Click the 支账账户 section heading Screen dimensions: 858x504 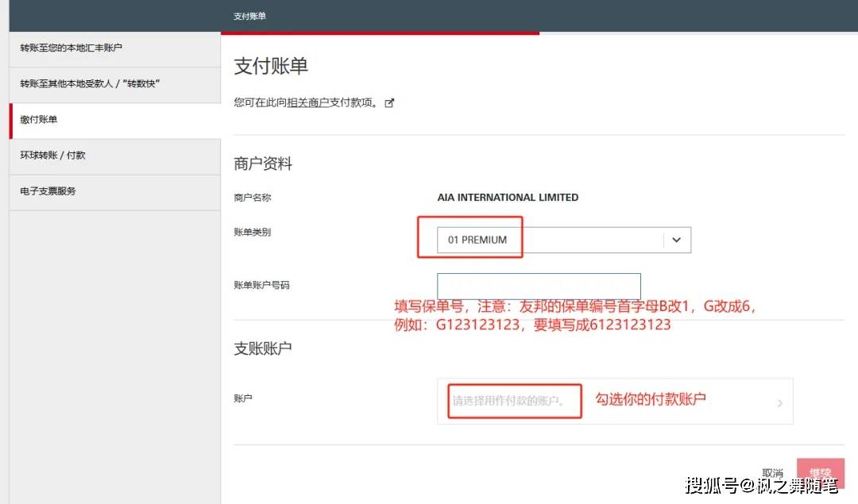(263, 348)
